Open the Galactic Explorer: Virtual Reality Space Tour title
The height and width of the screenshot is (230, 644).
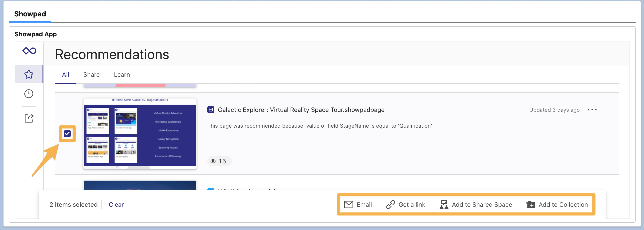[x=301, y=110]
